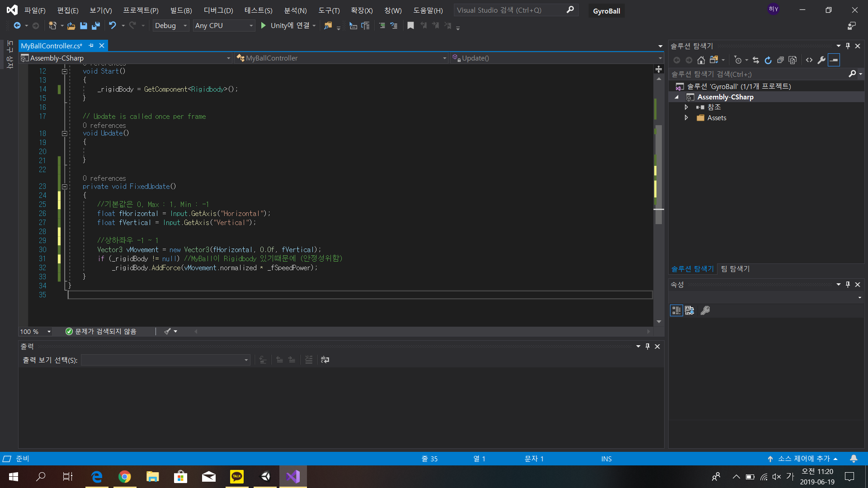Image resolution: width=868 pixels, height=488 pixels.
Task: Click Refresh in Solution Explorer toolbar
Action: click(768, 60)
